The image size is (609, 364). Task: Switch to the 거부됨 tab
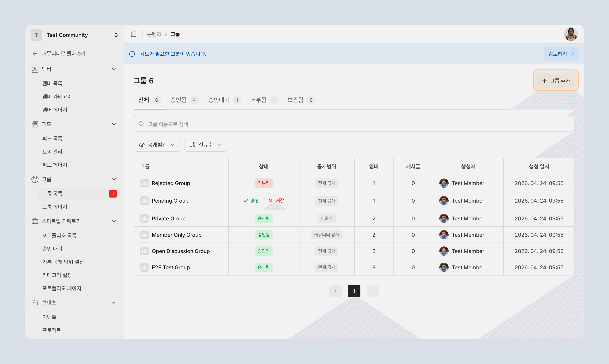(264, 100)
